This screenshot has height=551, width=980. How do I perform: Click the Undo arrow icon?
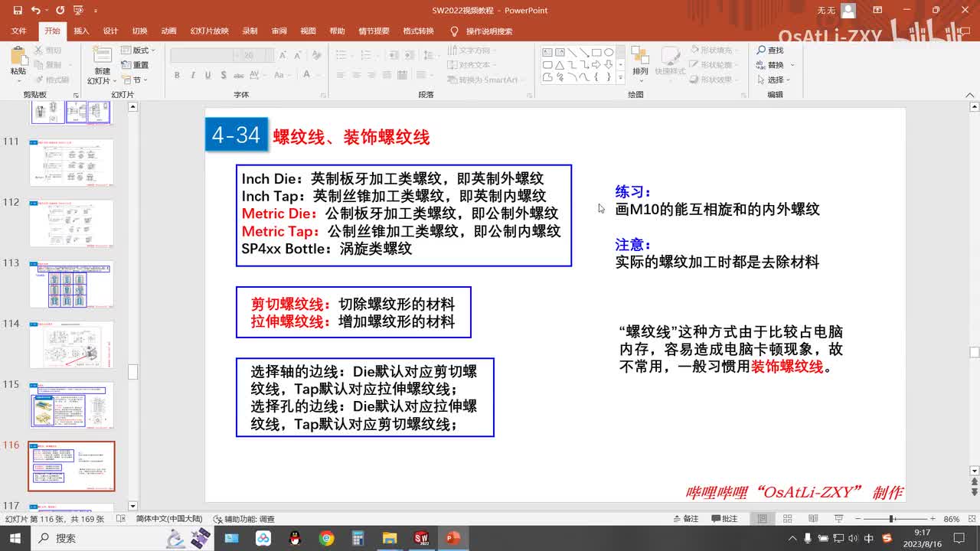click(x=36, y=11)
